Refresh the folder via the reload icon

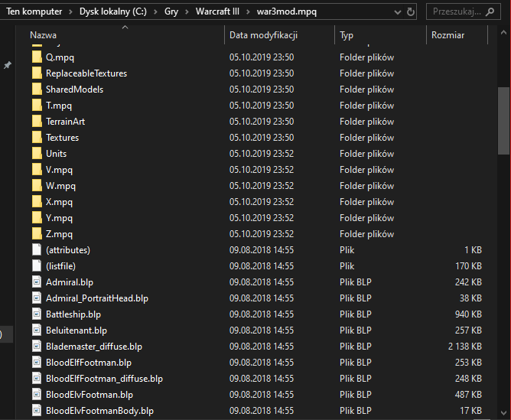[x=411, y=11]
